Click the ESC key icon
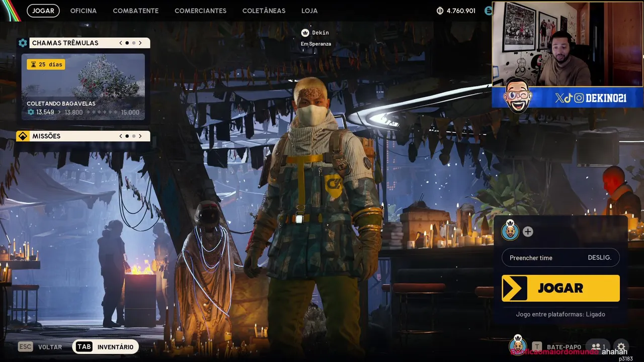This screenshot has height=362, width=644. [x=26, y=346]
